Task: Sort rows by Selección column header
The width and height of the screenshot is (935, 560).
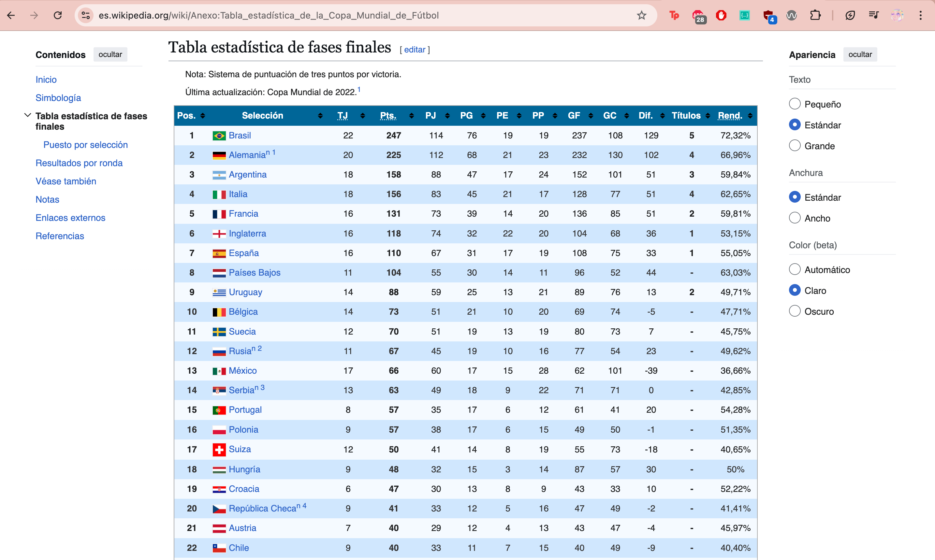Action: click(262, 115)
